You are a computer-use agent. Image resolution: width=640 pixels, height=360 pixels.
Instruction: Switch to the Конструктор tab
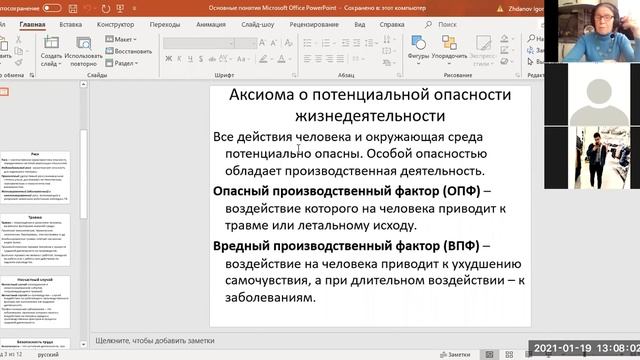[x=115, y=24]
